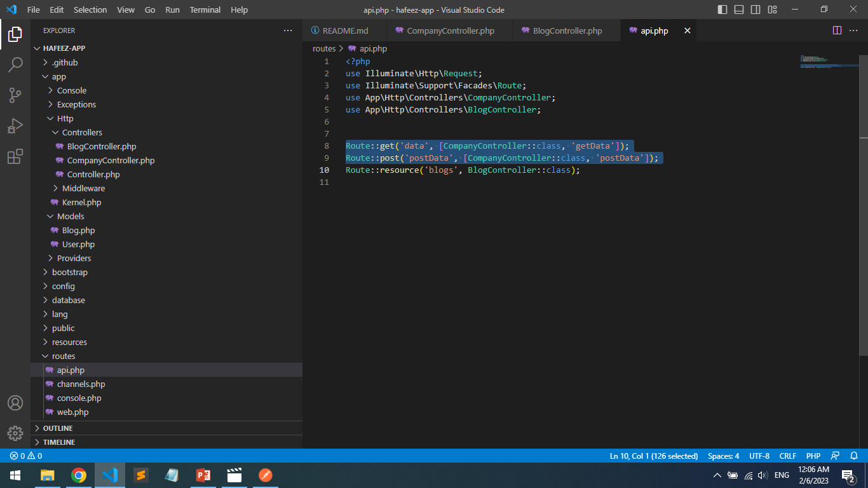Expand the OUTLINE section
This screenshot has height=488, width=868.
click(x=166, y=428)
